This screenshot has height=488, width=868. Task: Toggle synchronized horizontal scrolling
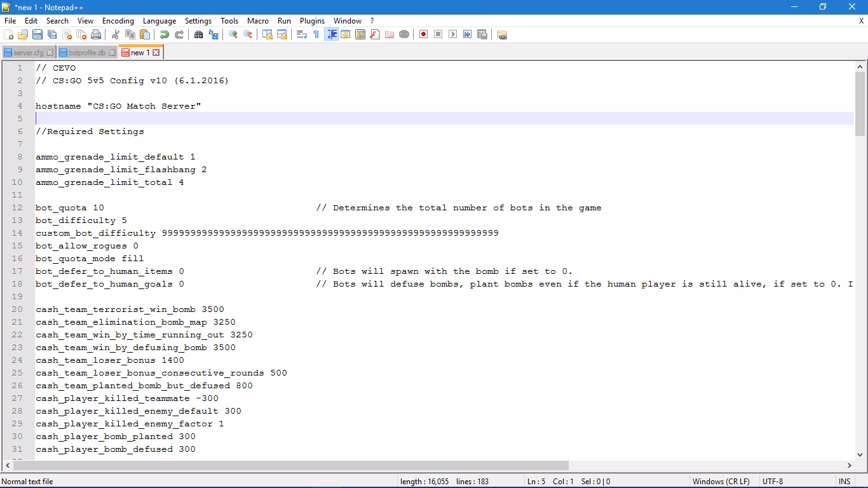pos(282,34)
